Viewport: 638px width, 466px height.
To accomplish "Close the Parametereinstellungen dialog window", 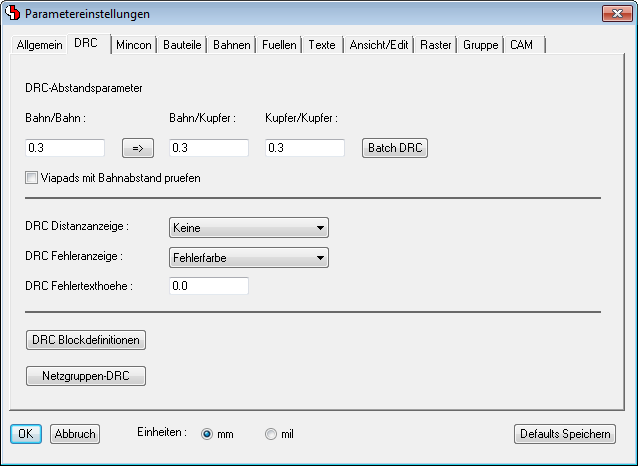I will 615,14.
